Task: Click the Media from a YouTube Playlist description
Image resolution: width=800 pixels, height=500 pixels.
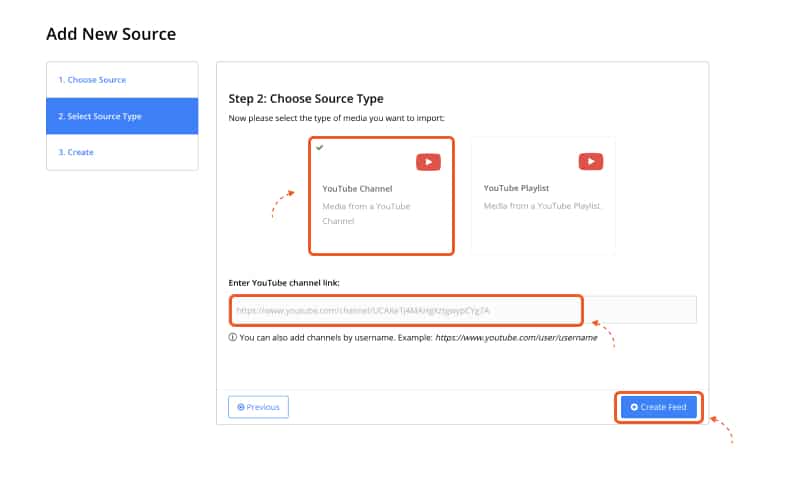Action: tap(542, 206)
